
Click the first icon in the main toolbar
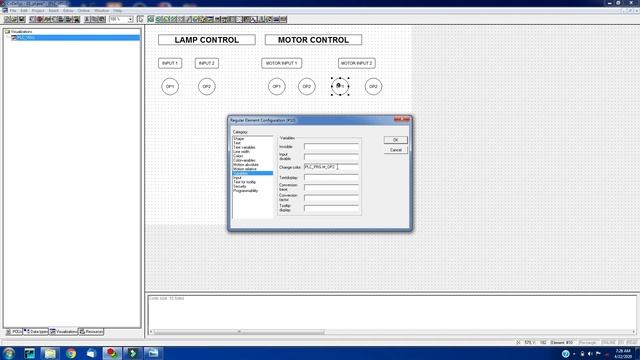tap(7, 20)
